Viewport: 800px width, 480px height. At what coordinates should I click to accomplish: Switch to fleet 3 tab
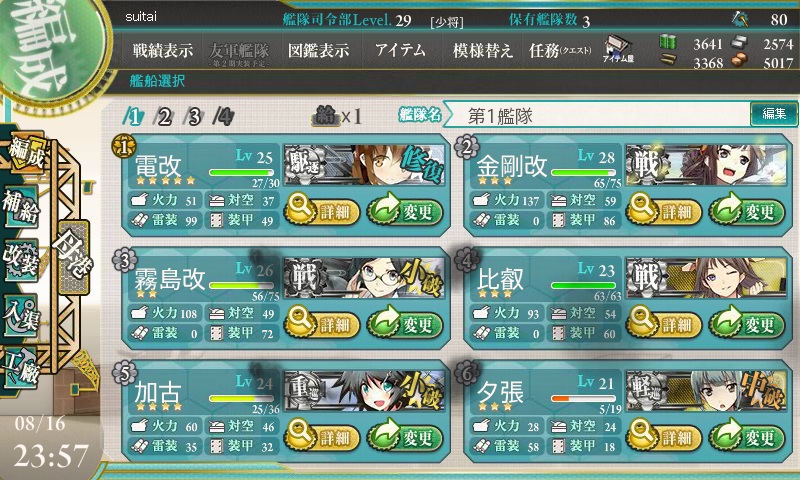(193, 117)
